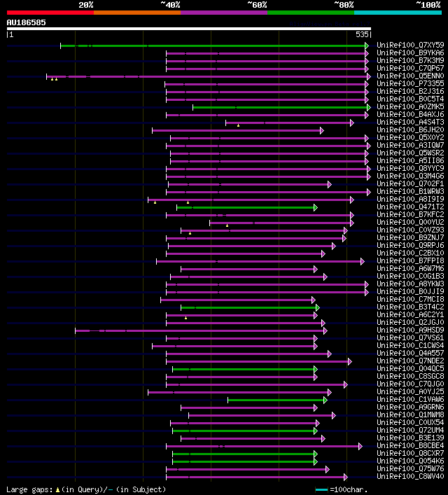Click UniRef100_A6C2Y1 label
The height and width of the screenshot is (495, 448).
(410, 315)
